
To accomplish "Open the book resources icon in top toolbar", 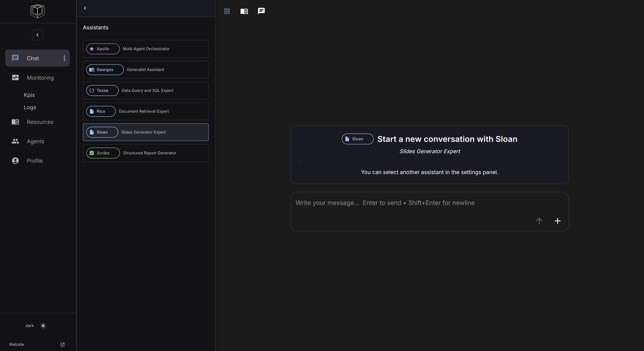I will [x=244, y=11].
